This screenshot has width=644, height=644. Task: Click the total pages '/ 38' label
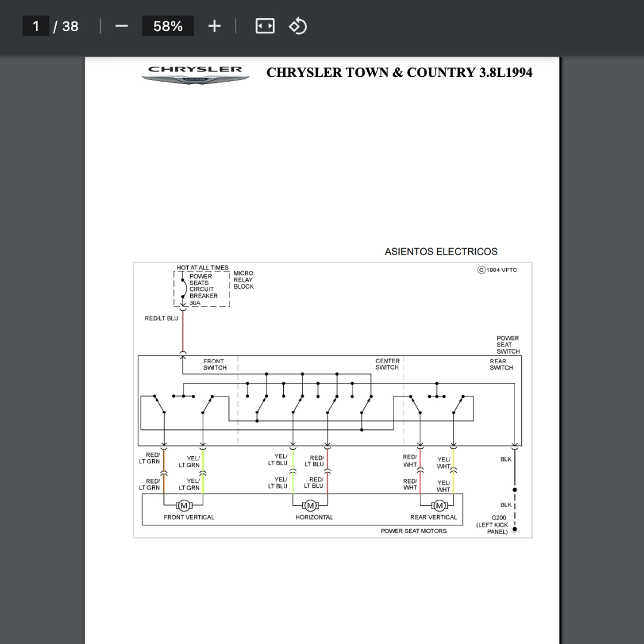[x=66, y=26]
